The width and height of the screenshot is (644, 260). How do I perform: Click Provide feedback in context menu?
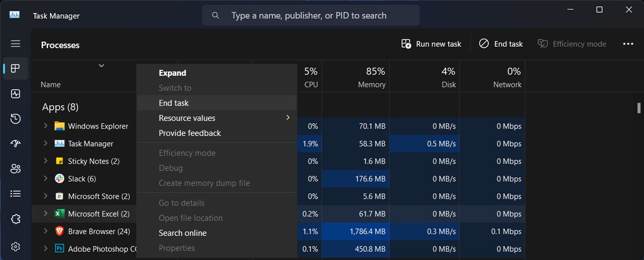189,133
